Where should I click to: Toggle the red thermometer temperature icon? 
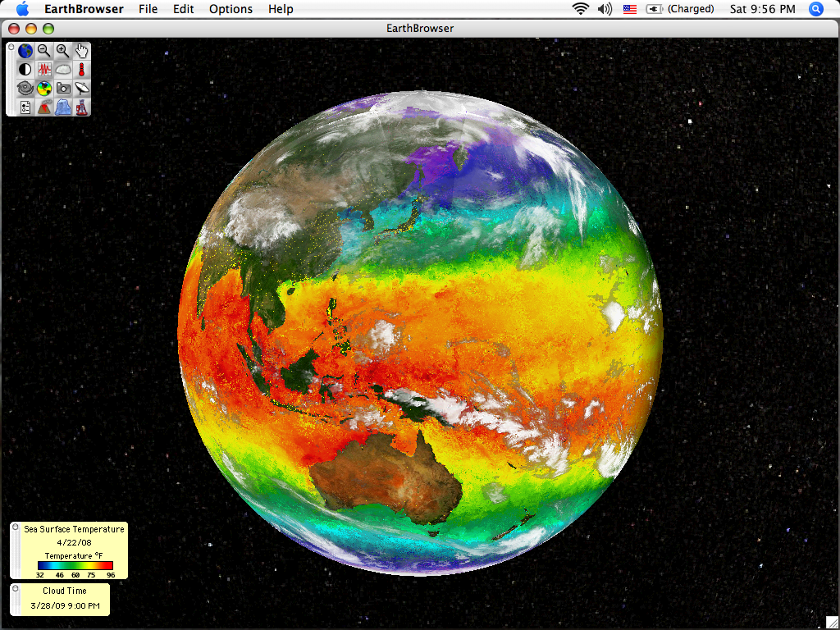click(x=81, y=70)
